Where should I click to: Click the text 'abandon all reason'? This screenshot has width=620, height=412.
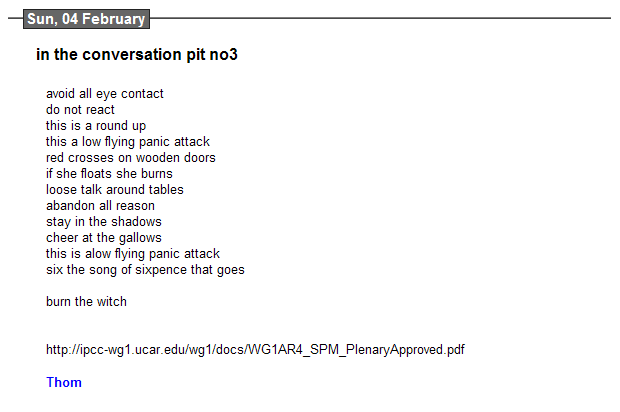click(x=100, y=206)
